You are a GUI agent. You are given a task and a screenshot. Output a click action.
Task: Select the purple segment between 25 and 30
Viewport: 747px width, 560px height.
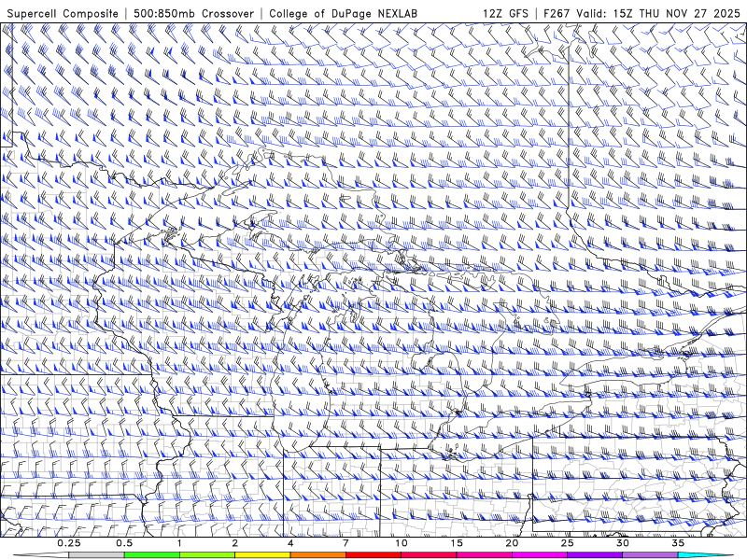(x=595, y=555)
